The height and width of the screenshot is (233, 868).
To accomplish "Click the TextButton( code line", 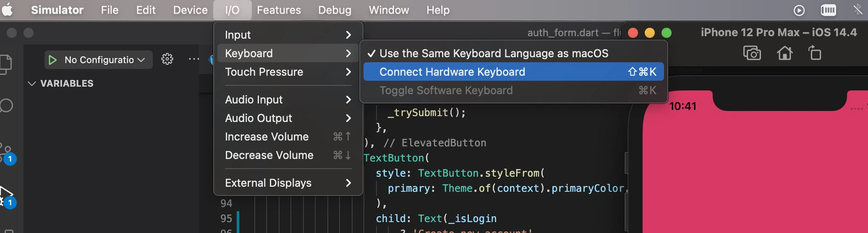I will [x=396, y=158].
